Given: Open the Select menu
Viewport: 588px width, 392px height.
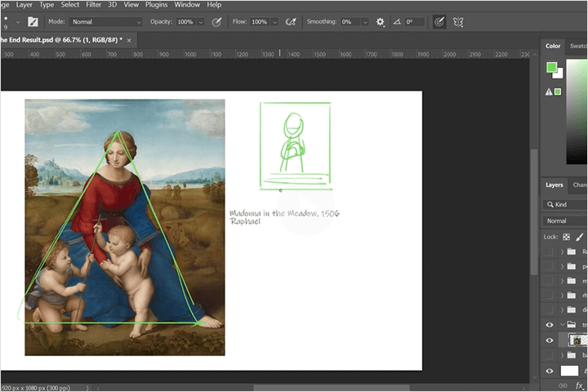Looking at the screenshot, I should point(70,5).
